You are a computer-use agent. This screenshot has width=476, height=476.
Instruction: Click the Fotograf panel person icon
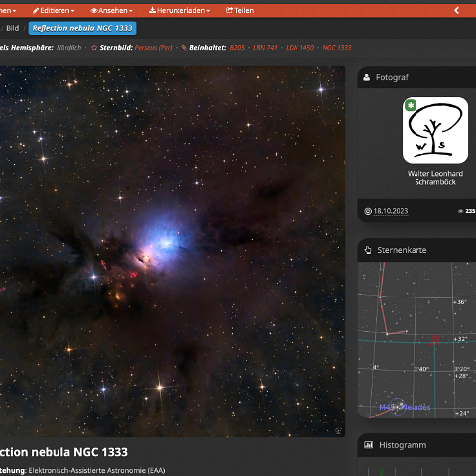pyautogui.click(x=366, y=77)
